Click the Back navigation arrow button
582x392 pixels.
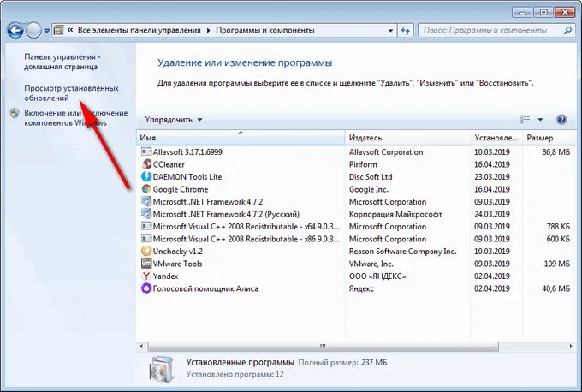(15, 31)
